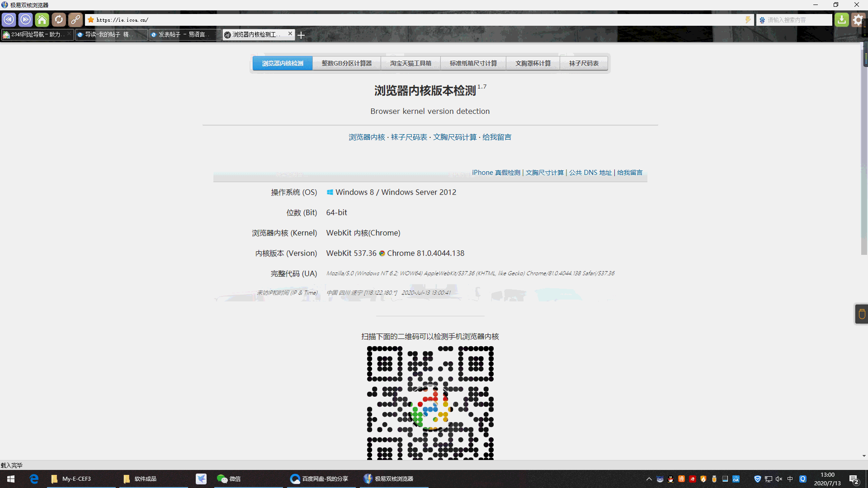Open the green download manager icon
Viewport: 868px width, 488px height.
841,20
